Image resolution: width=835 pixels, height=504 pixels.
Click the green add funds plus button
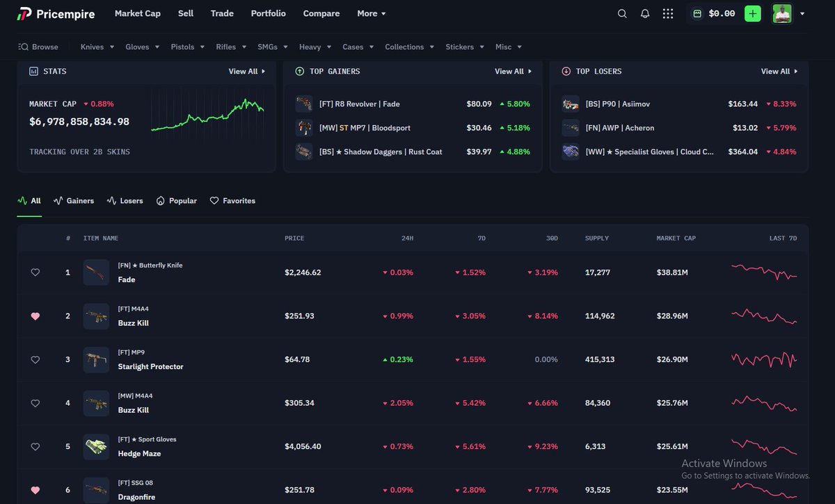pyautogui.click(x=752, y=14)
